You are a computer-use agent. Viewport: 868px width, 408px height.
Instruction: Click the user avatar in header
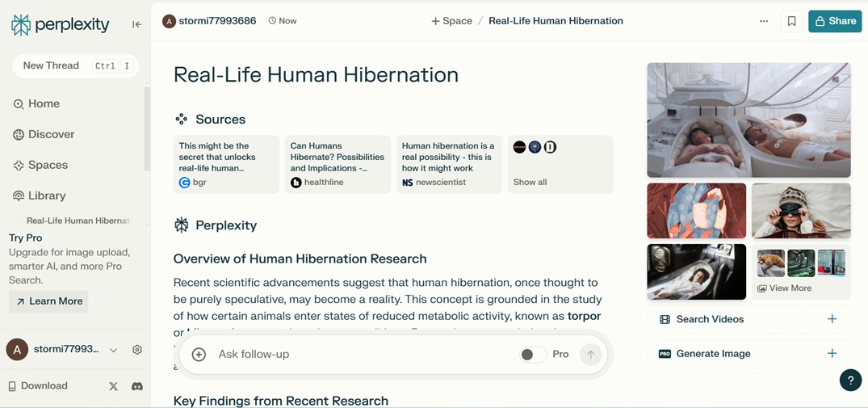tap(169, 21)
